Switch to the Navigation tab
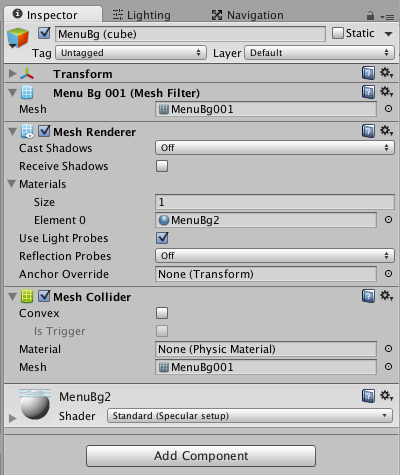This screenshot has width=400, height=475. pos(247,15)
